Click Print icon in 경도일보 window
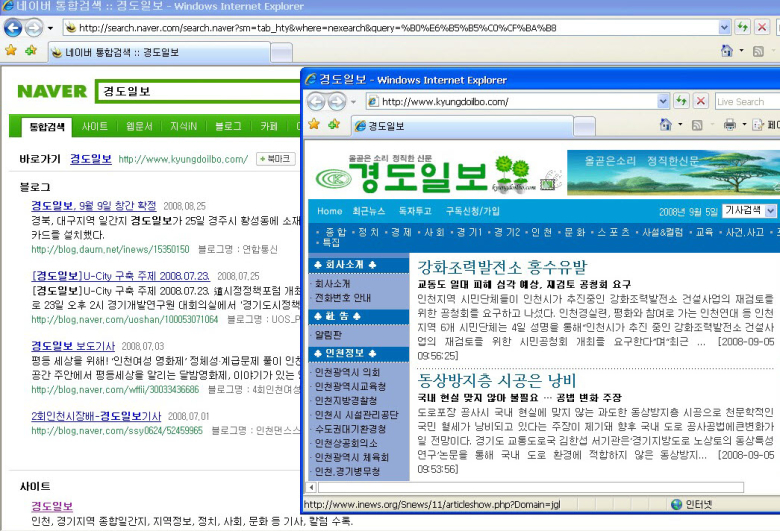Viewport: 780px width, 531px height. [x=730, y=124]
